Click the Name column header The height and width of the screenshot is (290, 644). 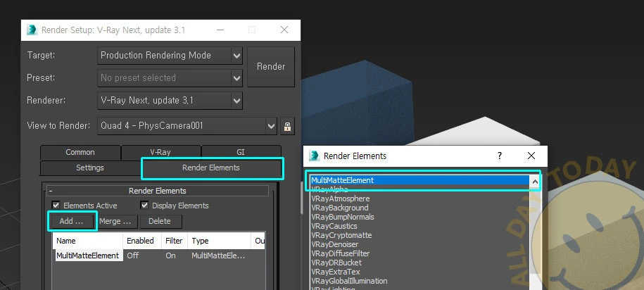(88, 241)
